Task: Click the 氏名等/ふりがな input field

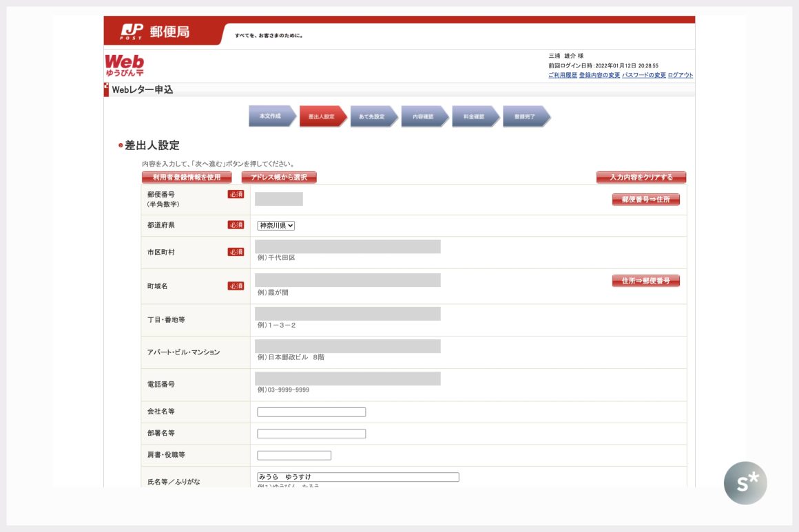Action: click(x=357, y=477)
